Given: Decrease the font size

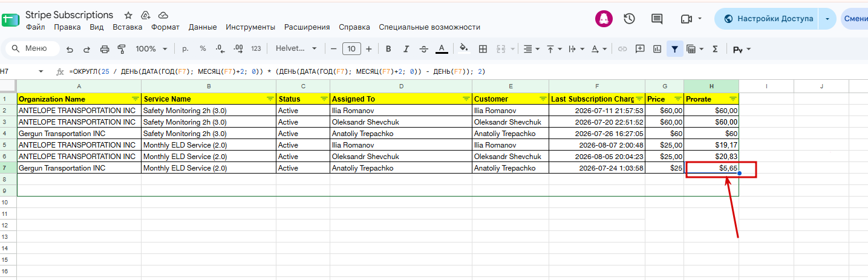Looking at the screenshot, I should click(333, 49).
